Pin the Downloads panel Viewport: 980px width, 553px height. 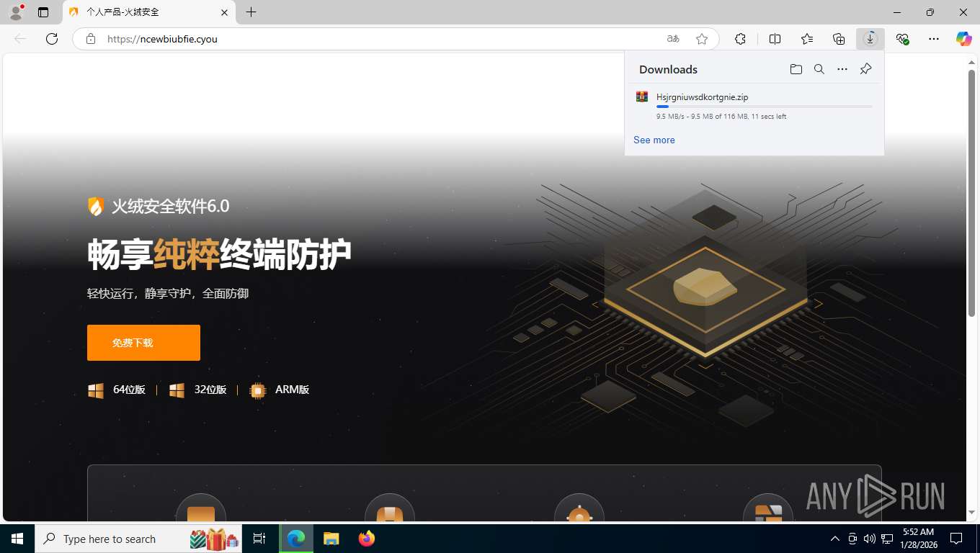[x=866, y=69]
